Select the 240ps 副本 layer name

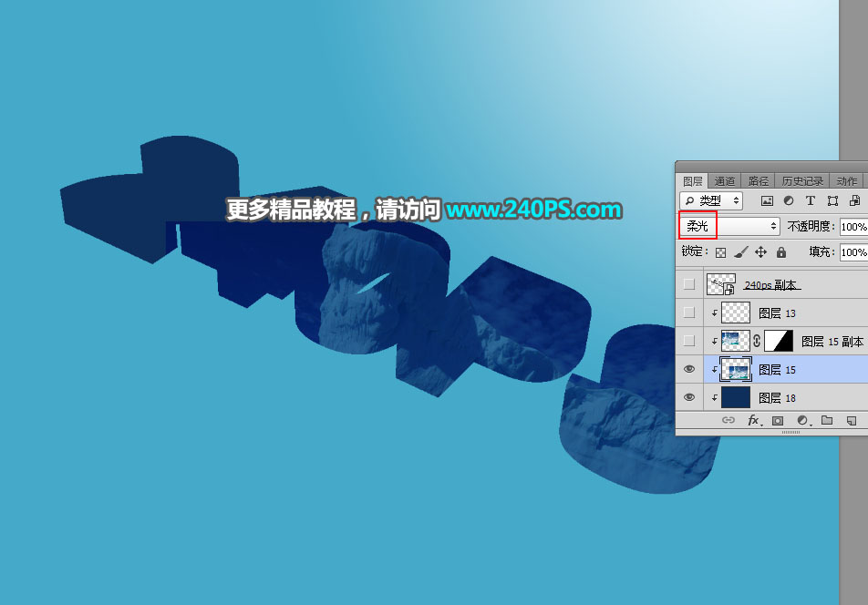tap(770, 285)
